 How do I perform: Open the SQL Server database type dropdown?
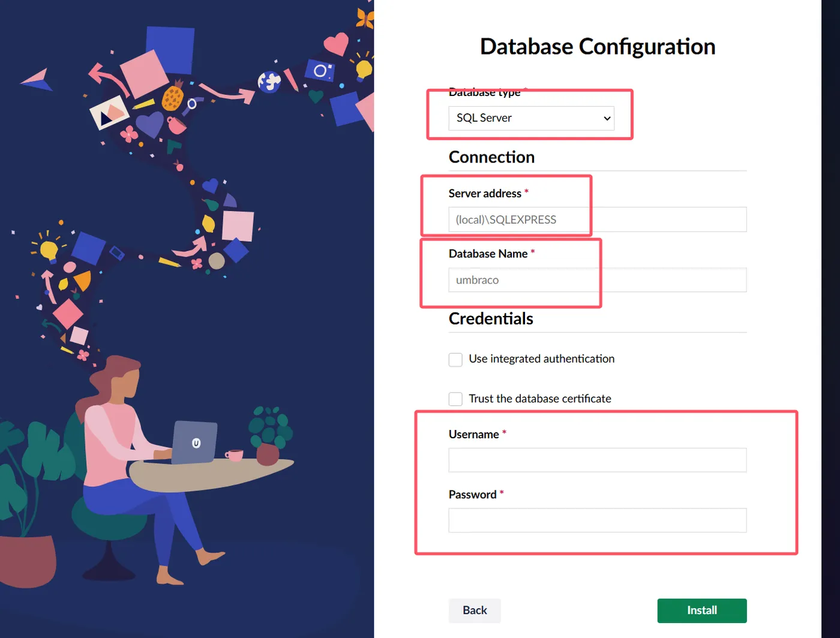pyautogui.click(x=531, y=118)
